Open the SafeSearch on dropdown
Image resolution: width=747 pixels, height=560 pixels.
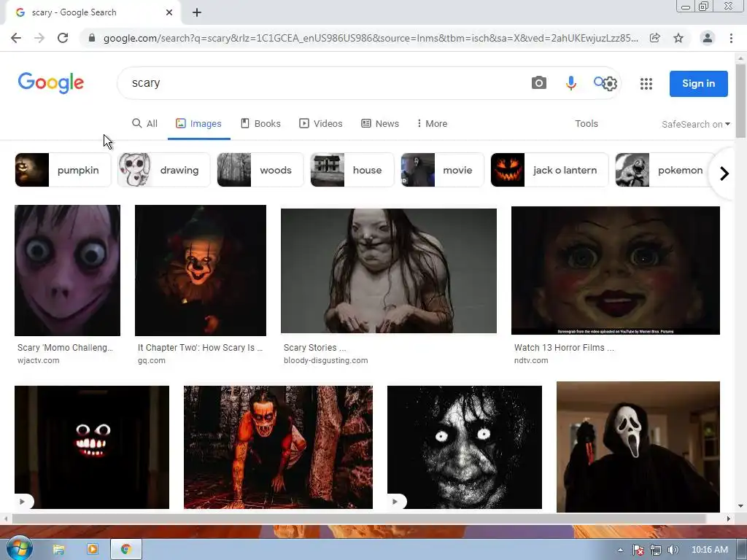tap(695, 124)
